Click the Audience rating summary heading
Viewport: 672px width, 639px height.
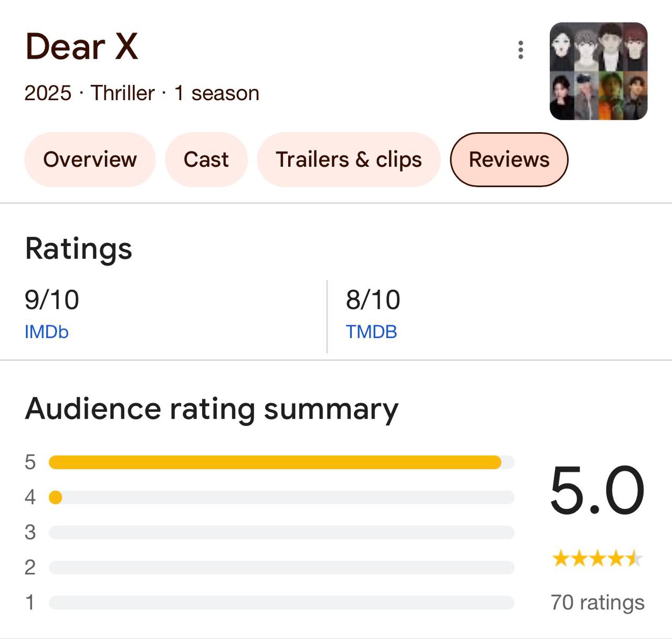[212, 409]
